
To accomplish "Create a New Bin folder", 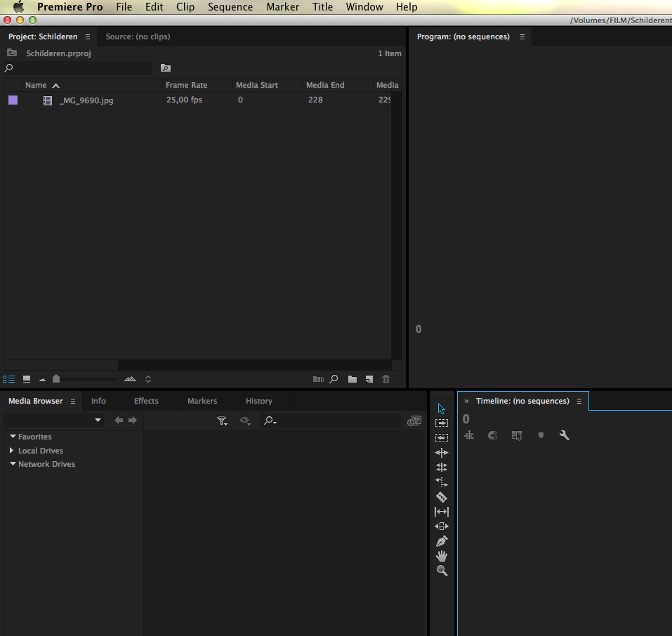I will tap(353, 379).
